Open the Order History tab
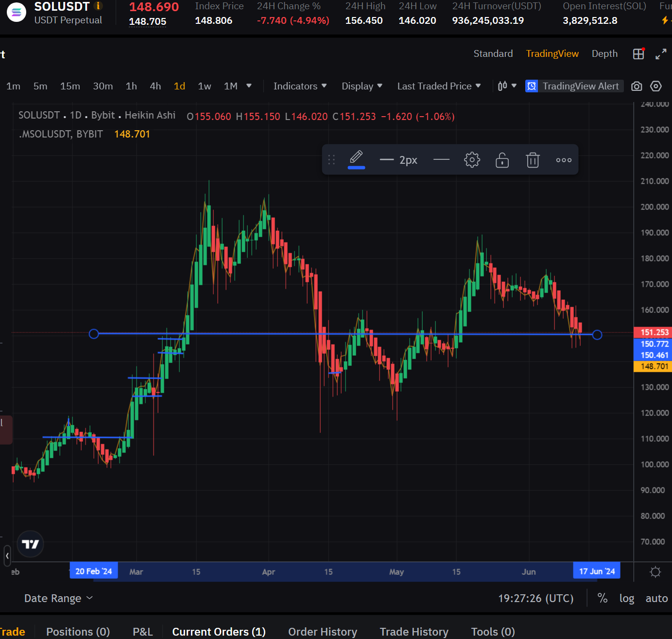Image resolution: width=672 pixels, height=639 pixels. 323,632
